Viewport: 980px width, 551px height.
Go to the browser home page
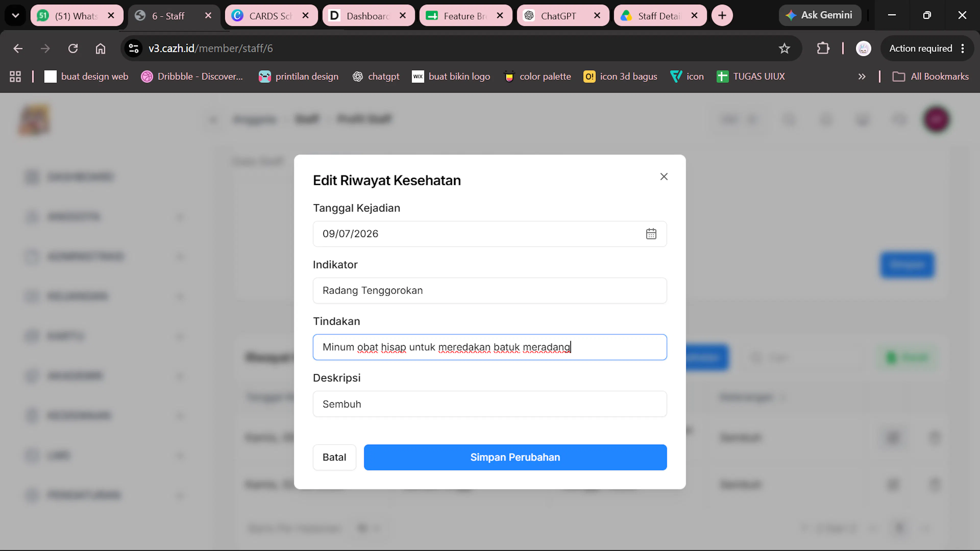[x=101, y=48]
